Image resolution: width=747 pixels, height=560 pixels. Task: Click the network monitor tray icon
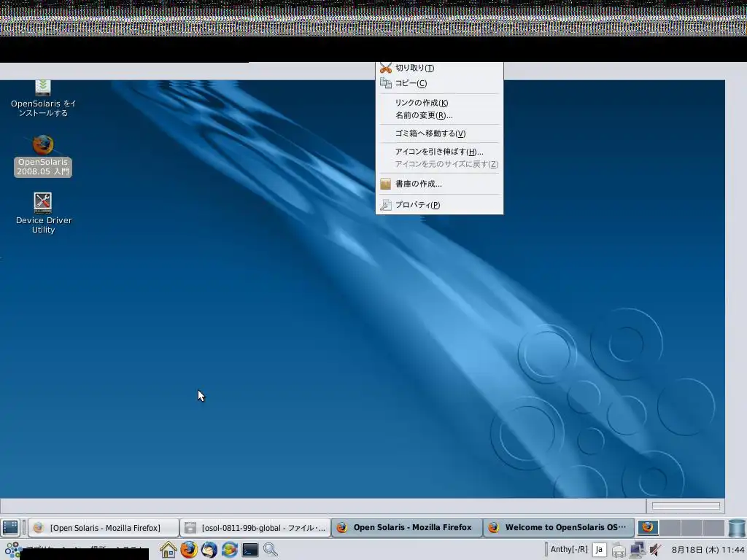point(637,550)
